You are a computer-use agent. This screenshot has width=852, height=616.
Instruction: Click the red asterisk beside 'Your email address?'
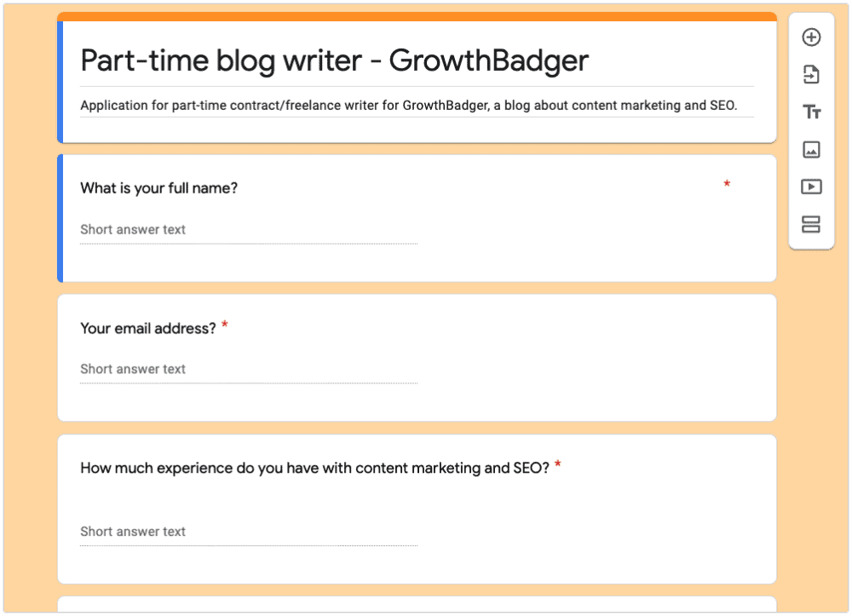(x=225, y=325)
